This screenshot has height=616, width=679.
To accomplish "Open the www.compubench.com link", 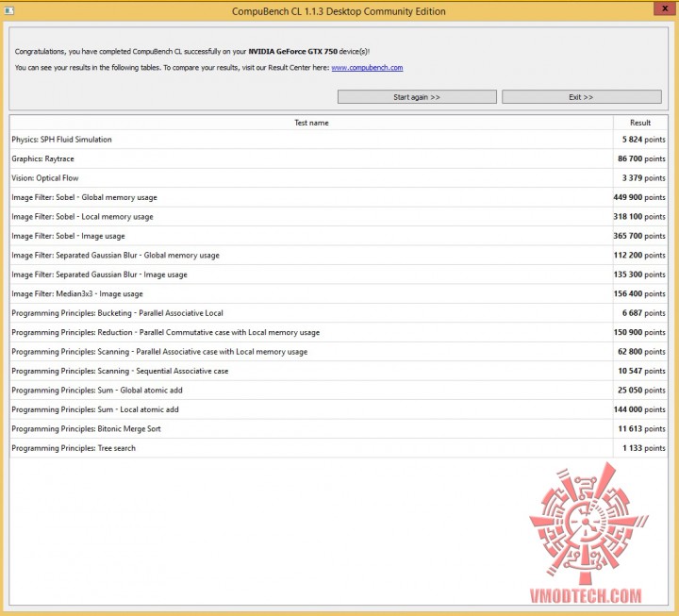I will [x=367, y=68].
